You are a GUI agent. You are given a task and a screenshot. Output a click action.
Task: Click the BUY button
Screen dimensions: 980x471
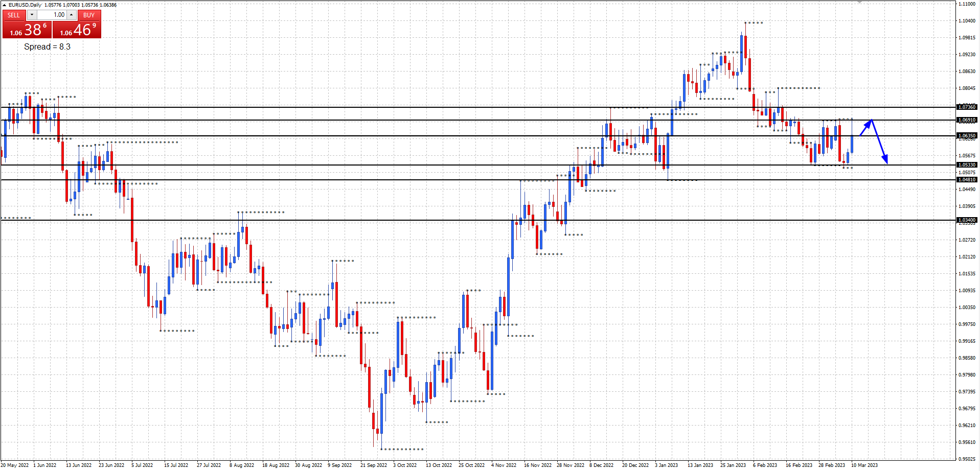(89, 15)
